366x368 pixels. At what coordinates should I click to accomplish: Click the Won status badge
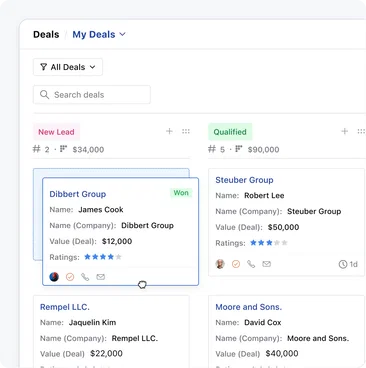click(x=181, y=193)
